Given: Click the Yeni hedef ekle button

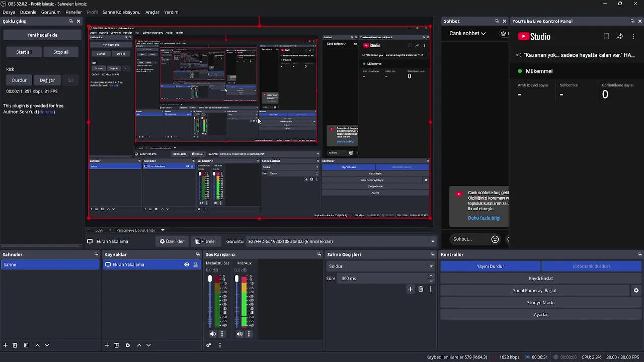Looking at the screenshot, I should click(42, 35).
